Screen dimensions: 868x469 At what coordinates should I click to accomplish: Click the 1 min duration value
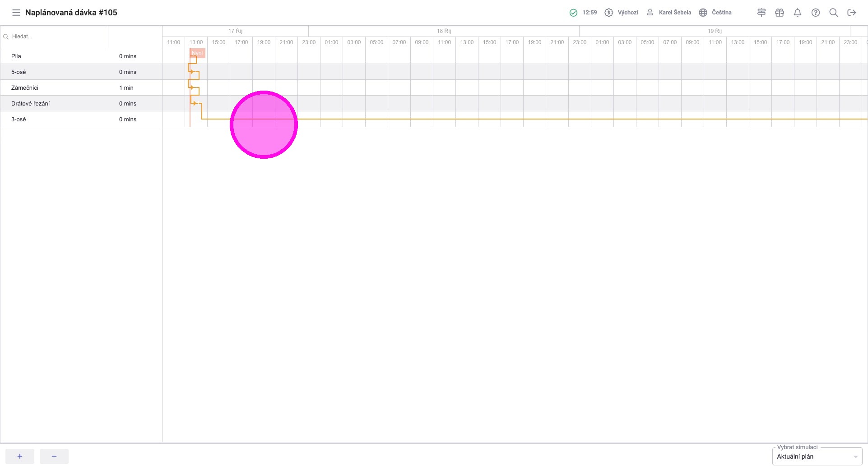point(126,88)
